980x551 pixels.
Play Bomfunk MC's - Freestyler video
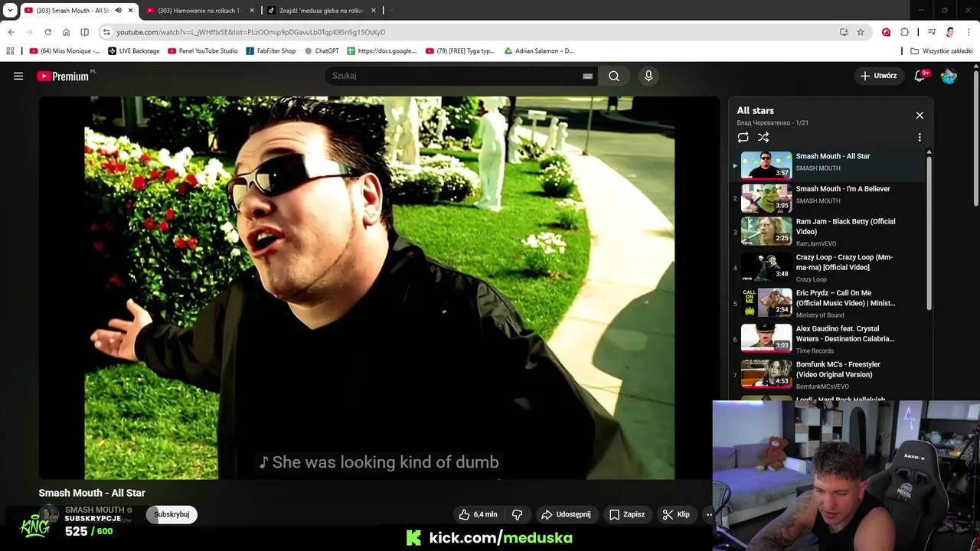(828, 375)
